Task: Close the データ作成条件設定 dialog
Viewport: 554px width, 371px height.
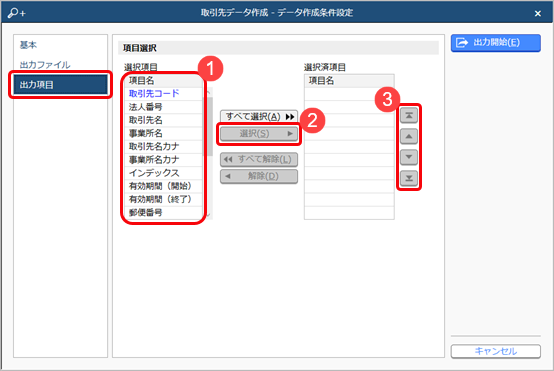Action: pyautogui.click(x=537, y=13)
